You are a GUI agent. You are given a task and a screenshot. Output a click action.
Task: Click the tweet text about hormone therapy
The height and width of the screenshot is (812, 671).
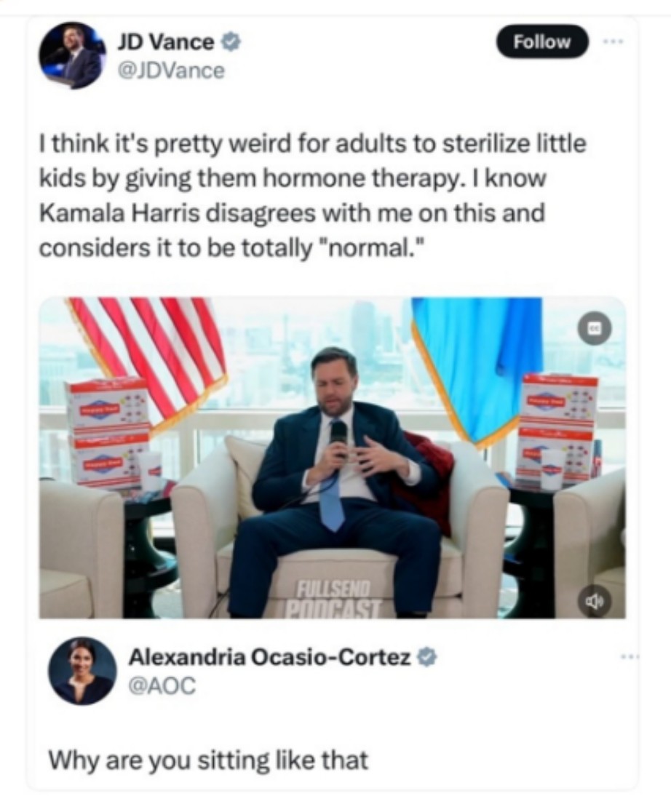coord(313,195)
